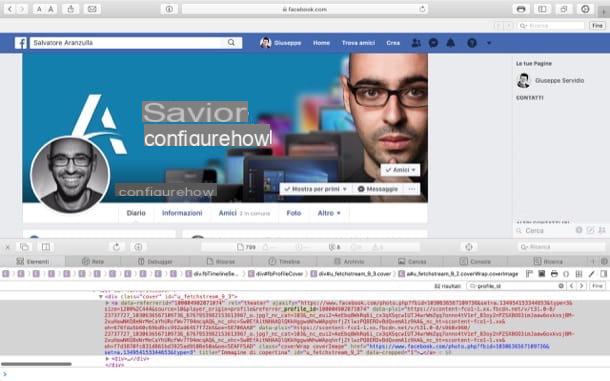Click the horizontal scrollbar in DOM panel
Image resolution: width=610 pixels, height=381 pixels.
coord(36,364)
